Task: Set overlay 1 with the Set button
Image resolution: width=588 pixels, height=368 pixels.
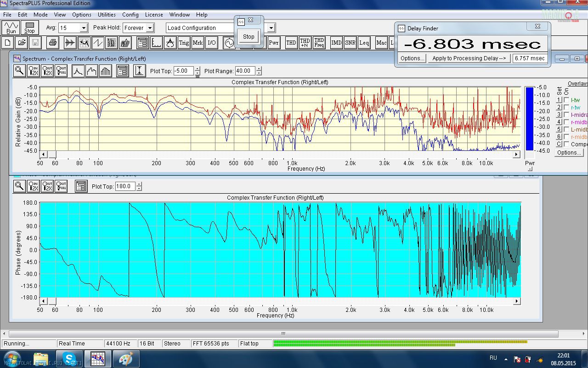Action: tap(559, 100)
